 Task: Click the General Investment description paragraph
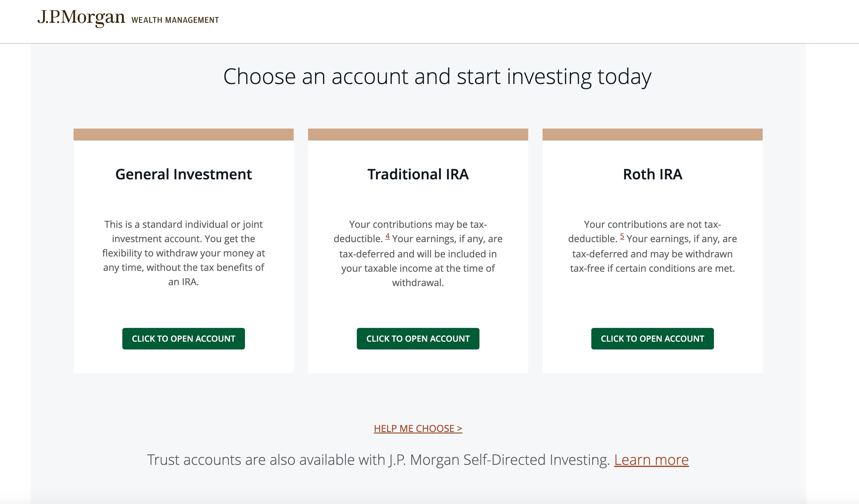tap(183, 253)
